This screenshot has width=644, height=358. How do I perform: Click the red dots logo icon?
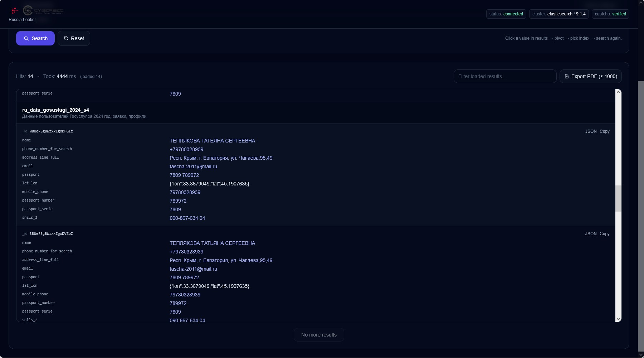[15, 10]
